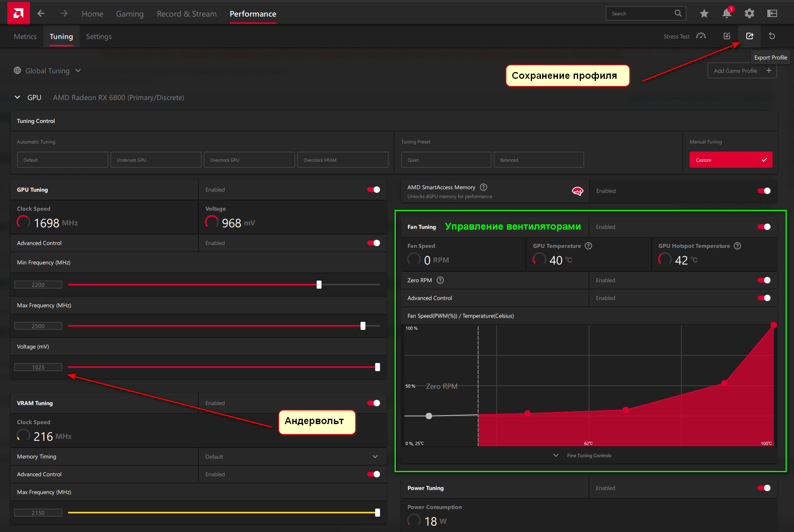This screenshot has height=532, width=794.
Task: Click the Max Frequency slider handle
Action: pos(363,326)
